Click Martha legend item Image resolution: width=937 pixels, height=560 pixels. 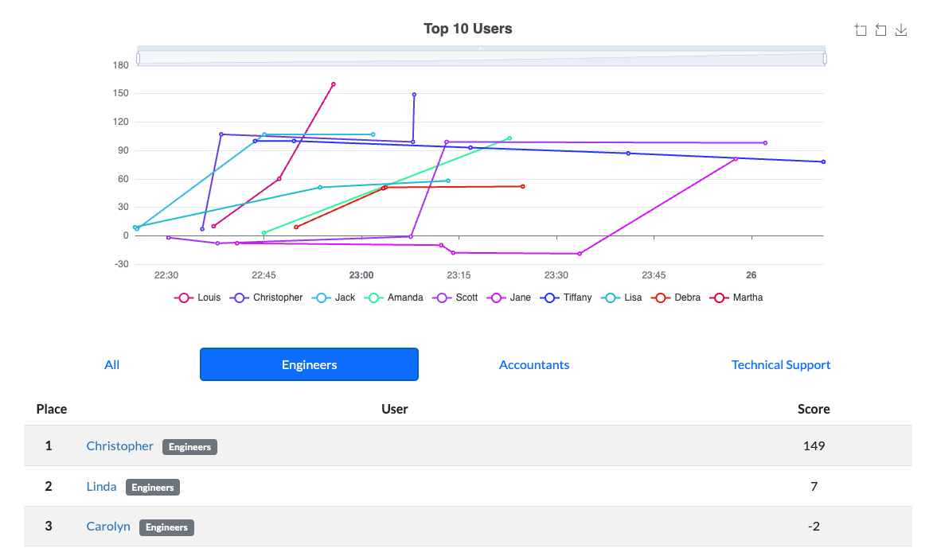point(737,297)
